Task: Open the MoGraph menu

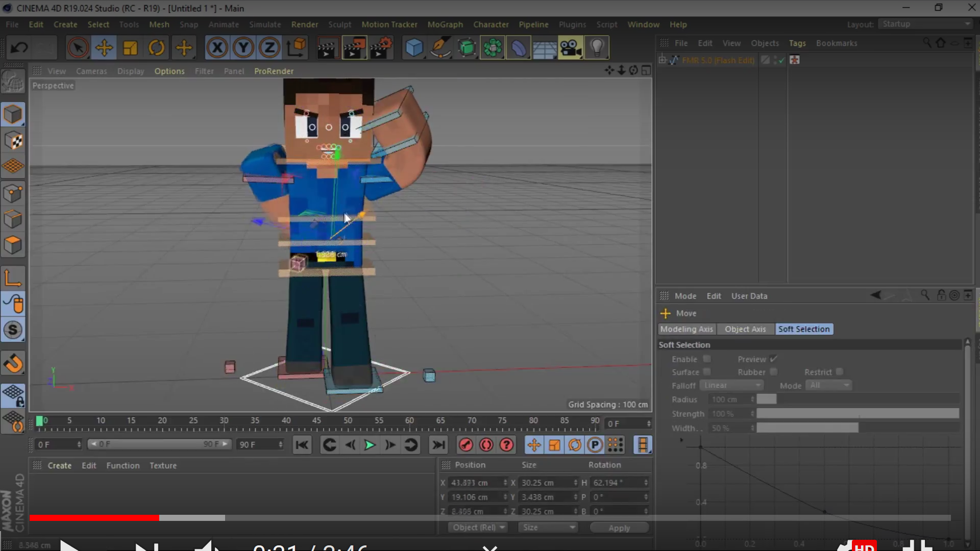Action: [x=445, y=24]
